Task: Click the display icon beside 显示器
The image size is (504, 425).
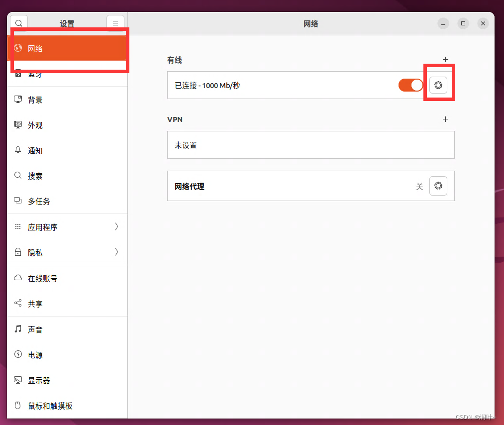Action: coord(18,380)
